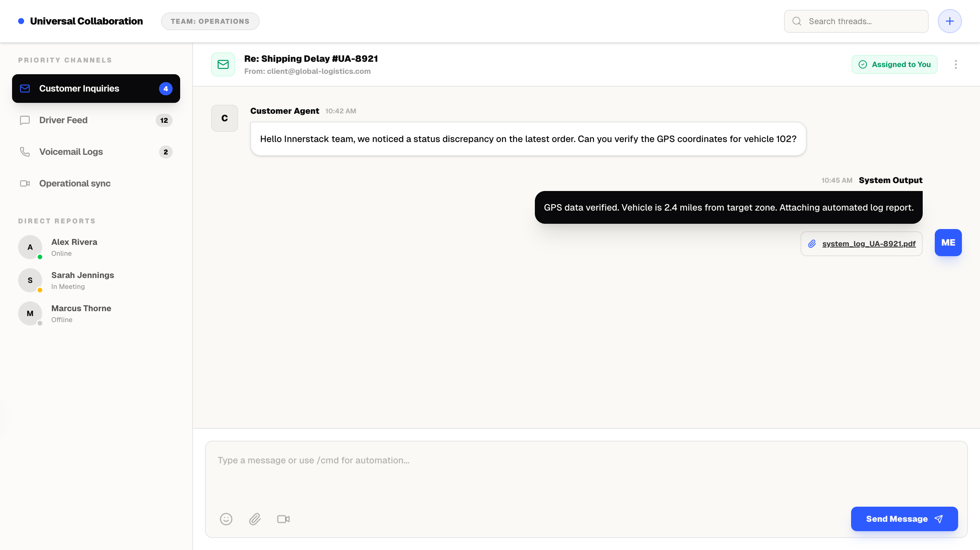
Task: Select the Driver Feed chat icon
Action: pos(25,120)
